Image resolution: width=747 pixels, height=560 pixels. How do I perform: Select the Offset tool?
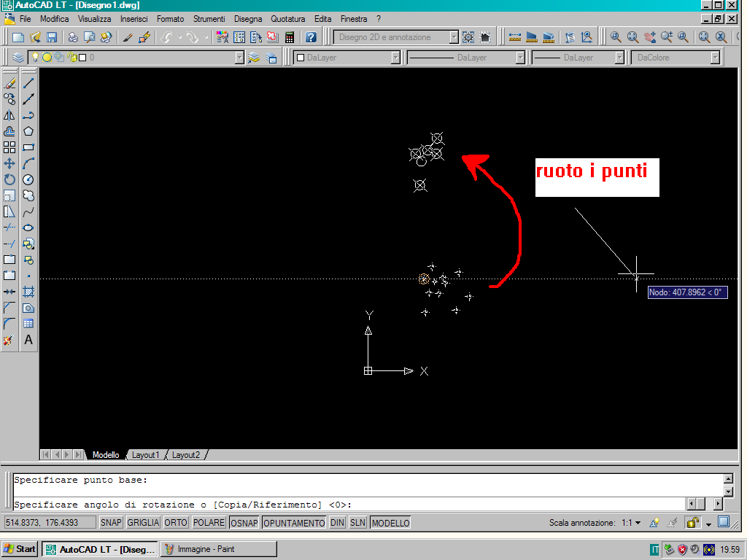click(x=9, y=131)
